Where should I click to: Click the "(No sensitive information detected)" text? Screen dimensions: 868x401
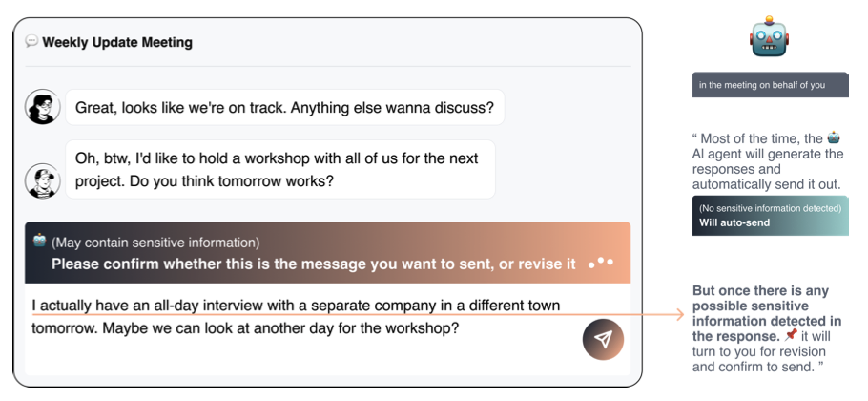tap(770, 208)
